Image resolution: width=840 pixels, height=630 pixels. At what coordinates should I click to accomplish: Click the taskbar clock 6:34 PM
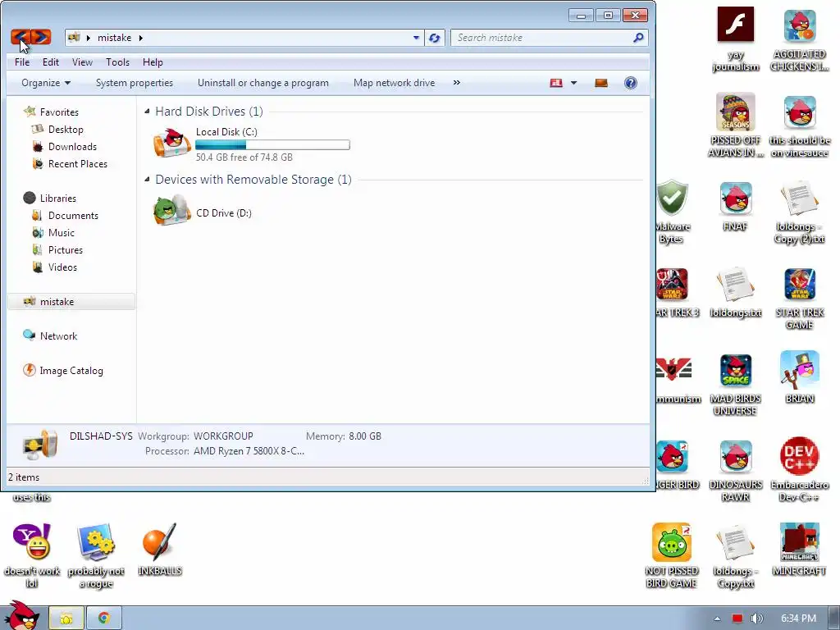tap(798, 619)
